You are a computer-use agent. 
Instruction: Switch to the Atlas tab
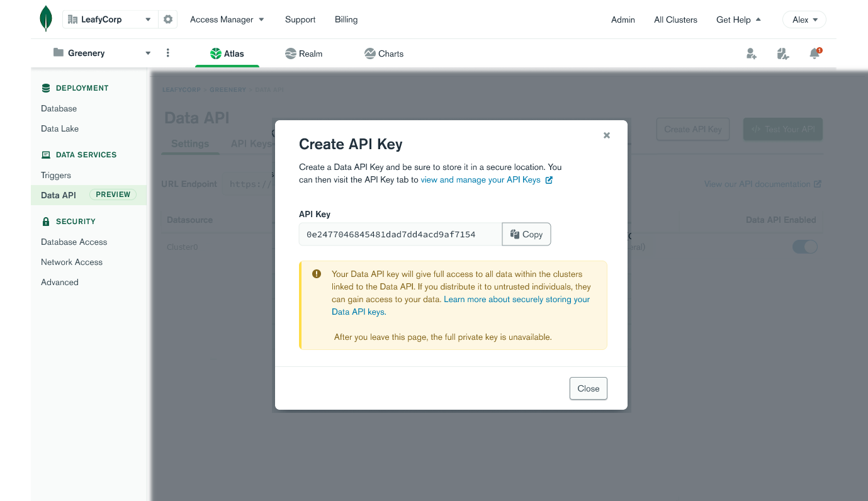point(227,53)
